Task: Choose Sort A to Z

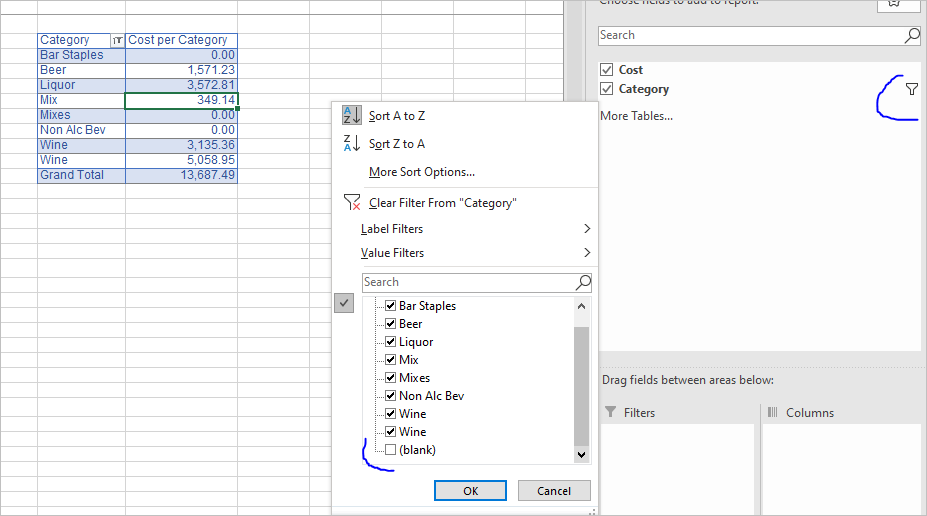Action: 397,116
